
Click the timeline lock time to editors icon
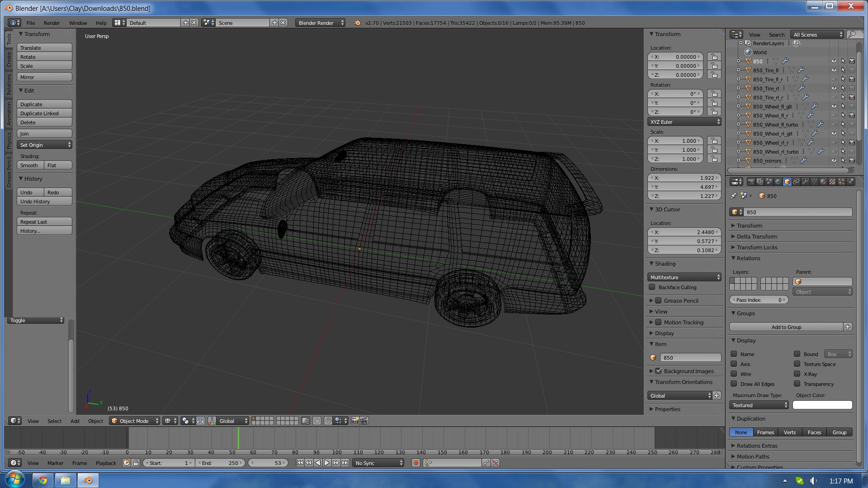coord(136,463)
